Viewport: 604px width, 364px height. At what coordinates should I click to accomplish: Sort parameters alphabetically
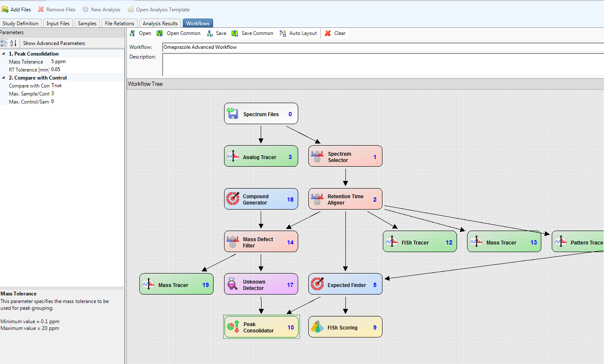pos(13,43)
